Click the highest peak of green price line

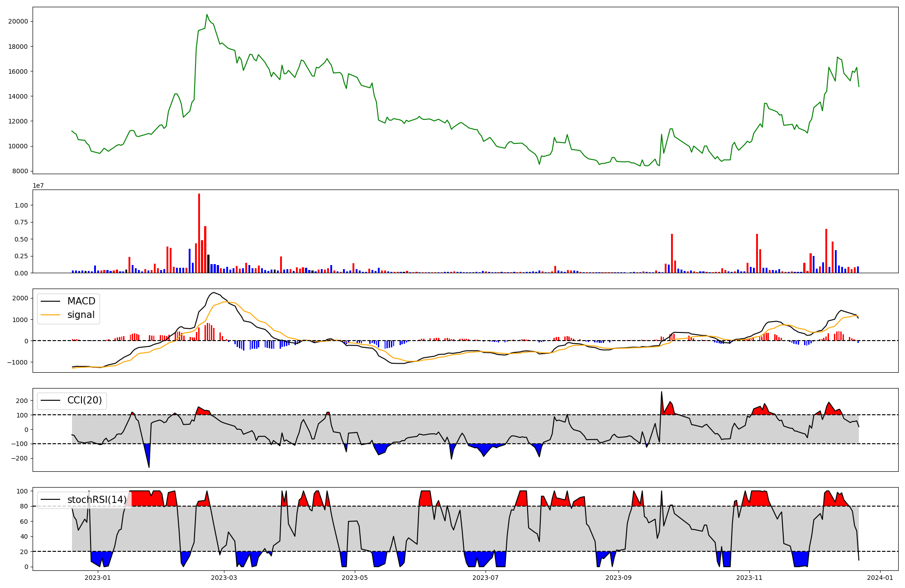pyautogui.click(x=207, y=14)
